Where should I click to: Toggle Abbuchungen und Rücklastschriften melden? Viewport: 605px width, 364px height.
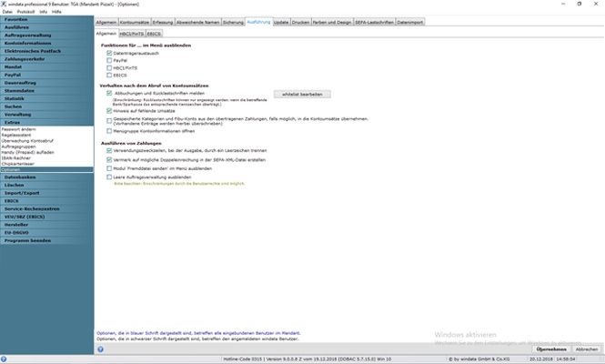109,93
